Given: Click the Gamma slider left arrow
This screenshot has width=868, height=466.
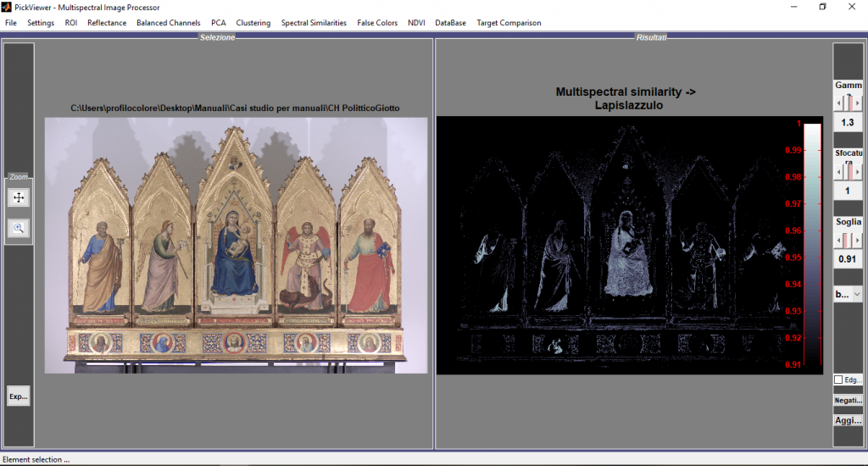Looking at the screenshot, I should (x=838, y=103).
